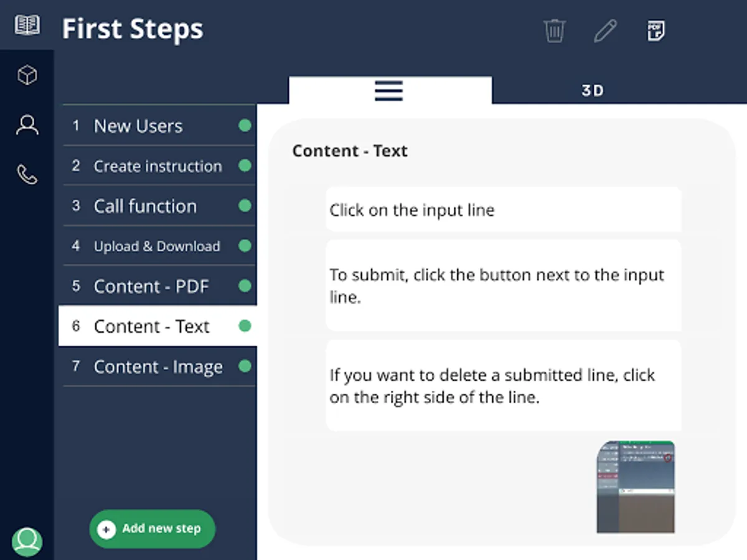The height and width of the screenshot is (560, 747).
Task: Export instruction with the PDF icon
Action: [655, 30]
